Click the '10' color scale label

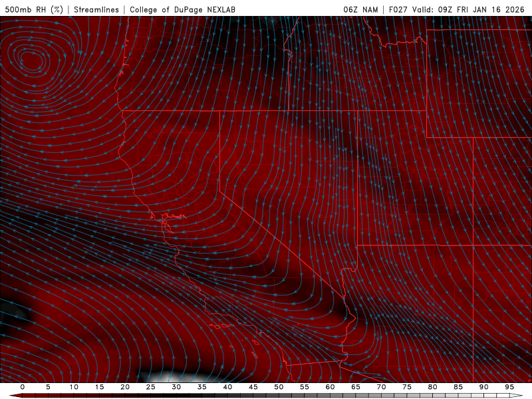click(74, 387)
